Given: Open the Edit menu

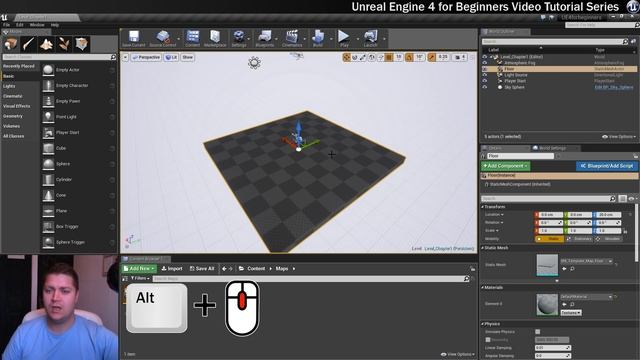Looking at the screenshot, I should pyautogui.click(x=20, y=25).
